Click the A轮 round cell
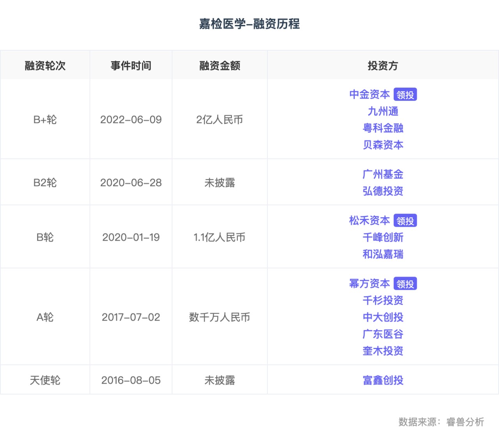This screenshot has width=499, height=448. (45, 317)
